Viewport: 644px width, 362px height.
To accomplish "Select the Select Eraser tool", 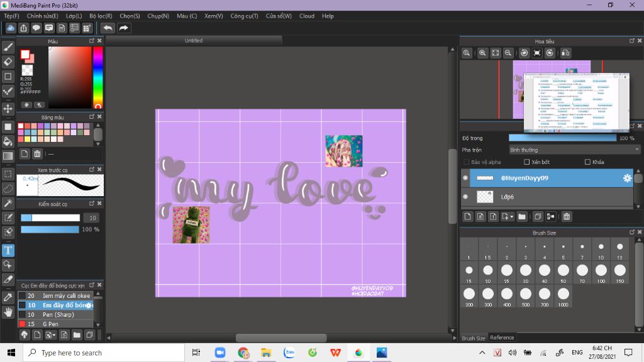I will coord(8,233).
